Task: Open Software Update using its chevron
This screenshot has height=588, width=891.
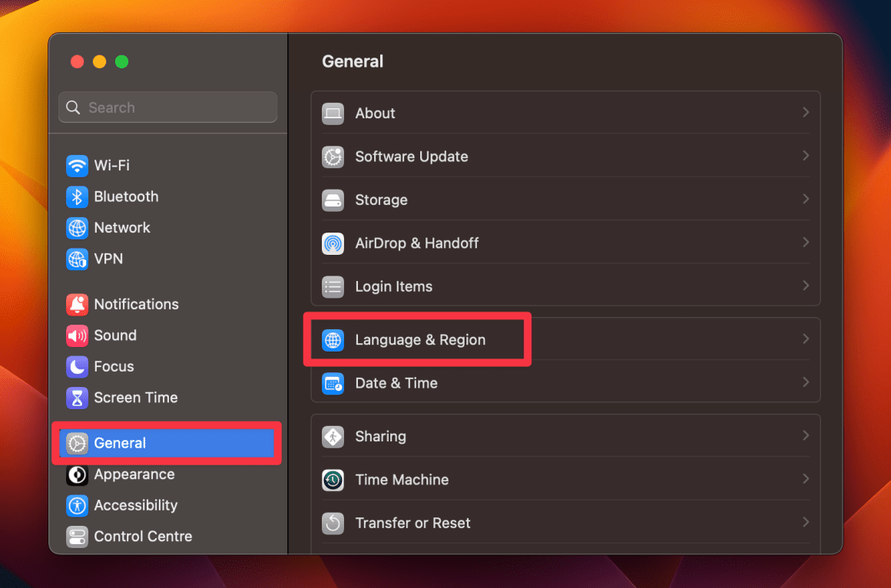Action: click(806, 156)
